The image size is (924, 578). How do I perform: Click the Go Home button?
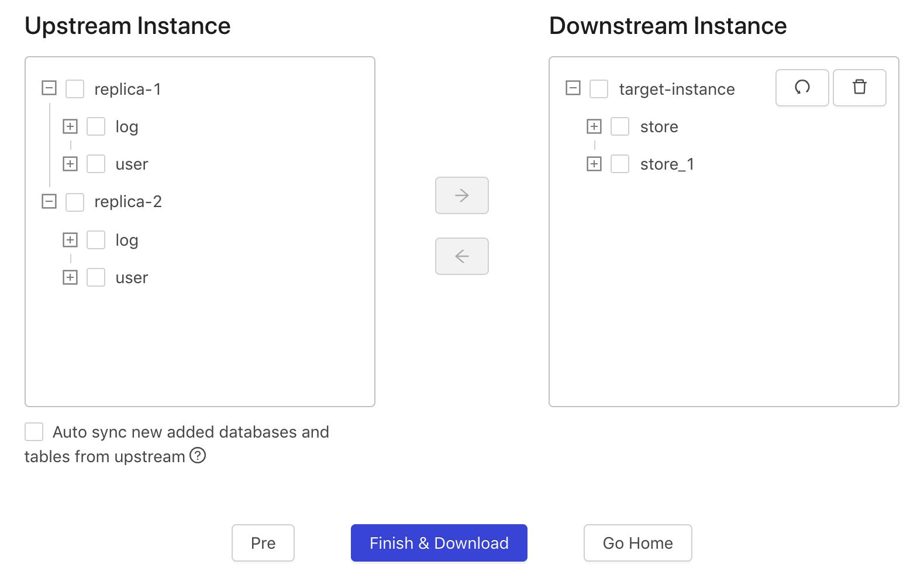click(638, 543)
